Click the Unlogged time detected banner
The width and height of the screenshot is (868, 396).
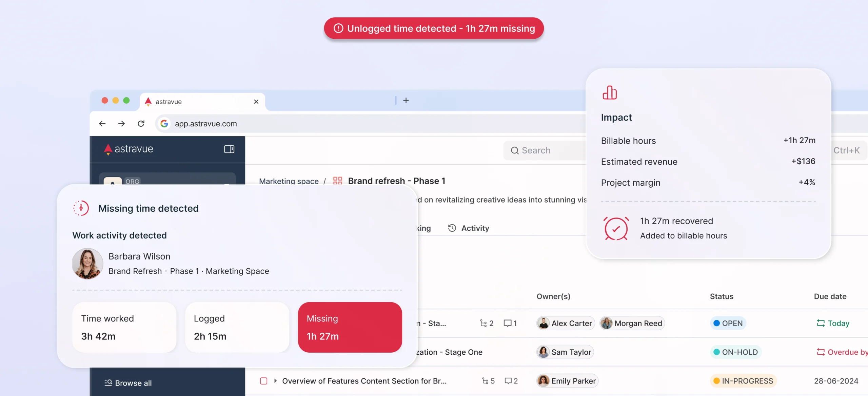pyautogui.click(x=434, y=28)
